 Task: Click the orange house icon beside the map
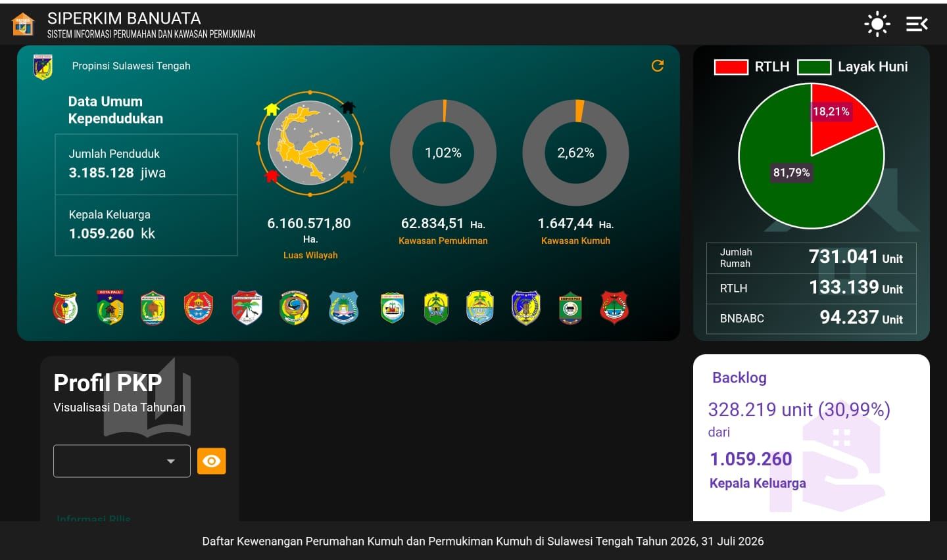pos(349,177)
